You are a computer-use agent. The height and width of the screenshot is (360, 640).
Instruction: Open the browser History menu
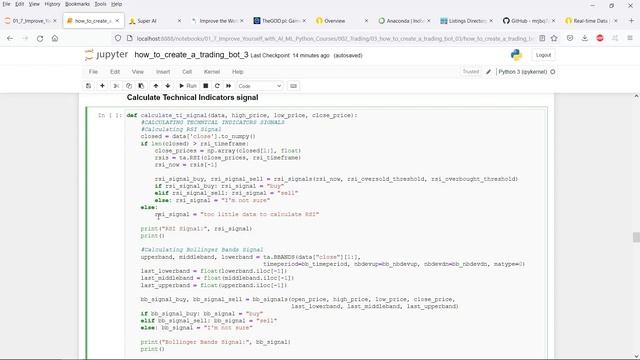pos(52,4)
